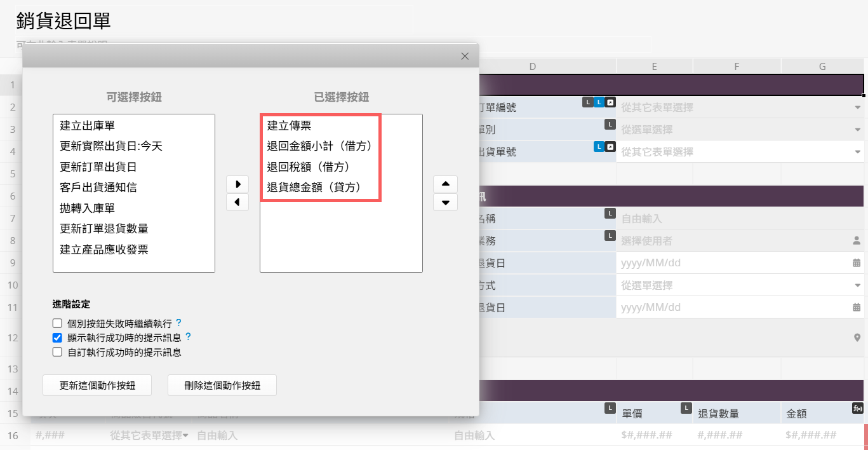This screenshot has height=450, width=868.
Task: Open the calendar icon in row 11
Action: click(857, 307)
